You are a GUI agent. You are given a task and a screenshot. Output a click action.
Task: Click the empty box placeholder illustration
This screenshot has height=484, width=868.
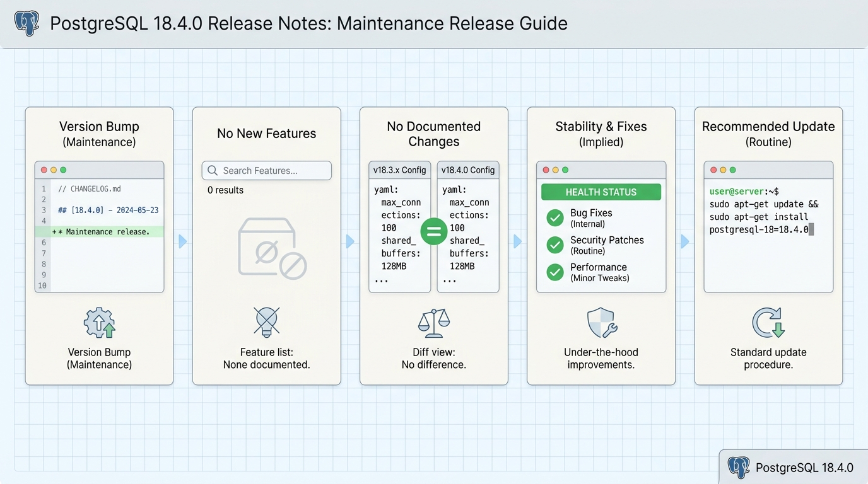272,249
